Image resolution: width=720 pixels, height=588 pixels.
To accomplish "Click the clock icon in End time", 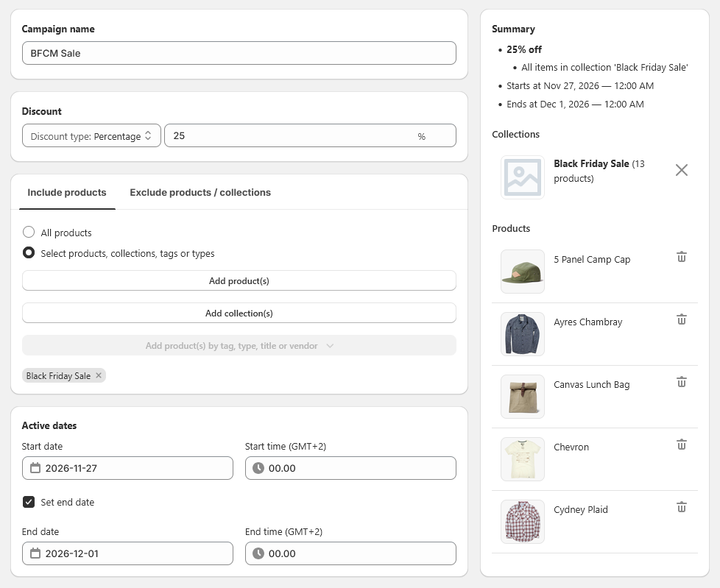I will pos(258,553).
